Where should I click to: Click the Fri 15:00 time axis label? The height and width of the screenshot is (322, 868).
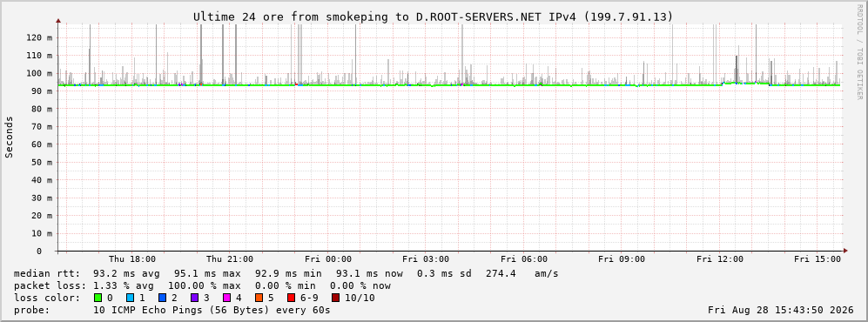818,259
